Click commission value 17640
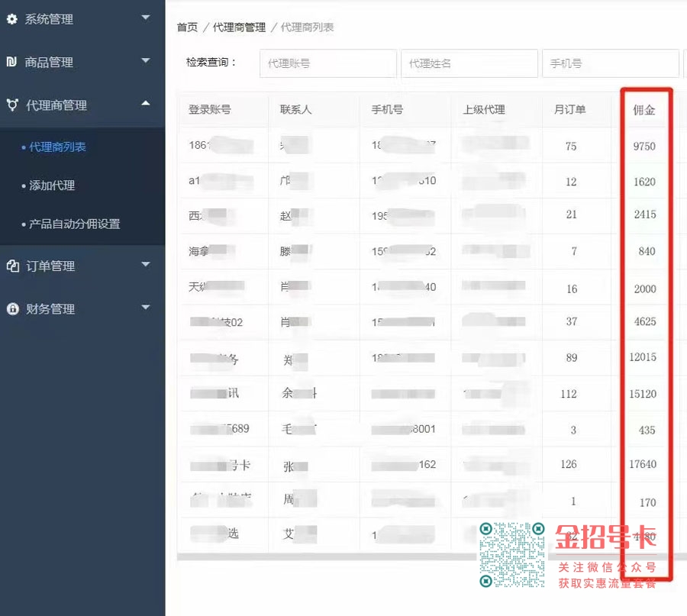Image resolution: width=687 pixels, height=616 pixels. [643, 464]
